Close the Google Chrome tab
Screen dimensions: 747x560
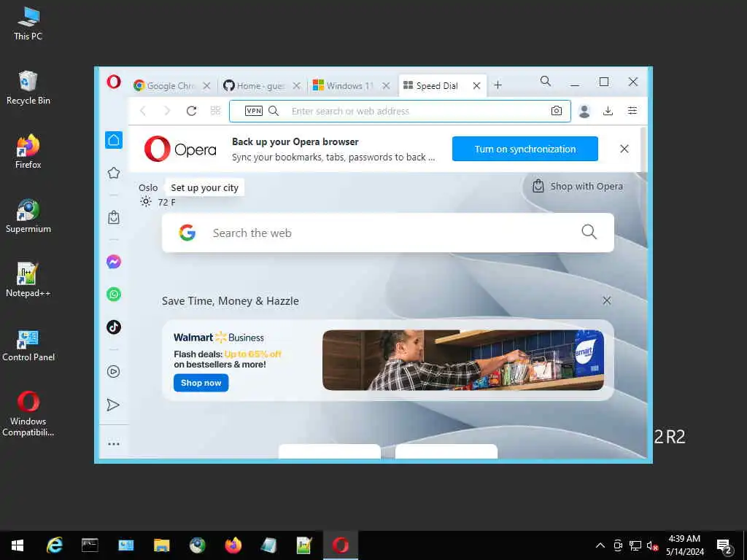pyautogui.click(x=206, y=86)
